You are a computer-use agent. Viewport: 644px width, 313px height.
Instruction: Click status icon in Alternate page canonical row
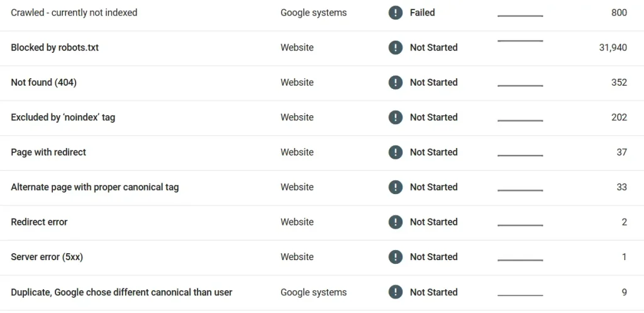[395, 188]
